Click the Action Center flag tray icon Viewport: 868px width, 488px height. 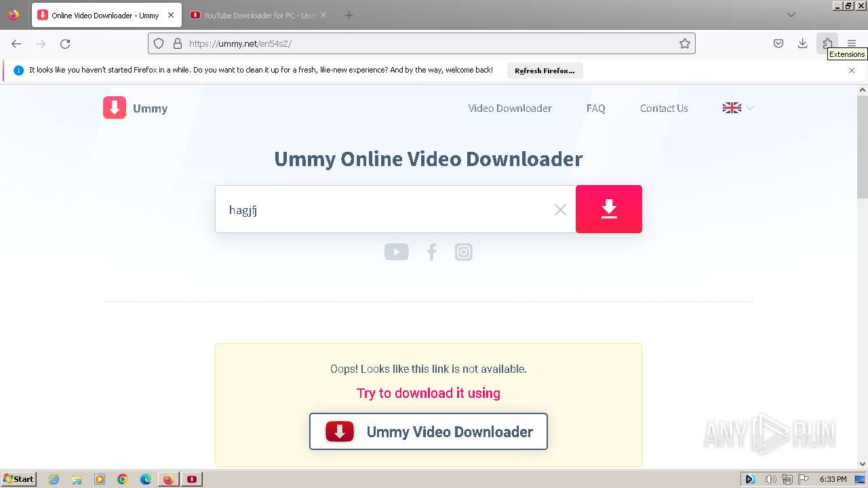point(803,479)
